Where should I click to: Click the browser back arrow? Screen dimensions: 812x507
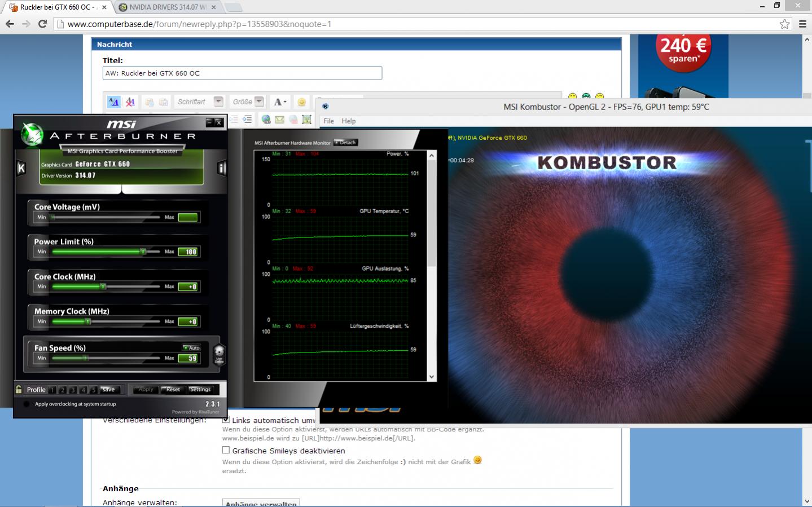(10, 24)
